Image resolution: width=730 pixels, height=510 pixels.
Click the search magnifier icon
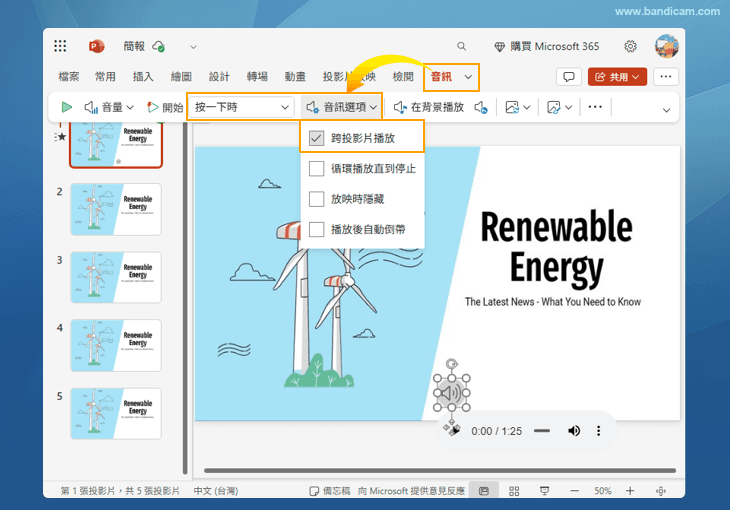pos(461,46)
